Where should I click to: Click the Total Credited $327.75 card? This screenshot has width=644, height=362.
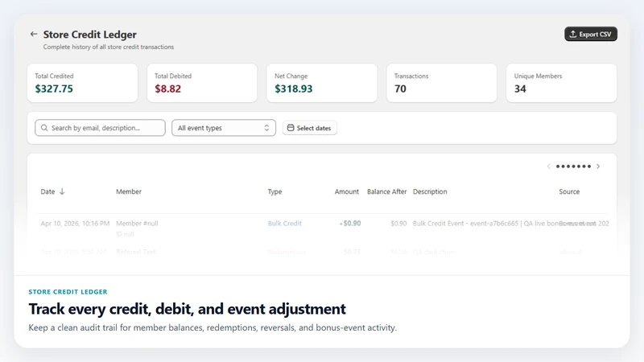coord(83,83)
